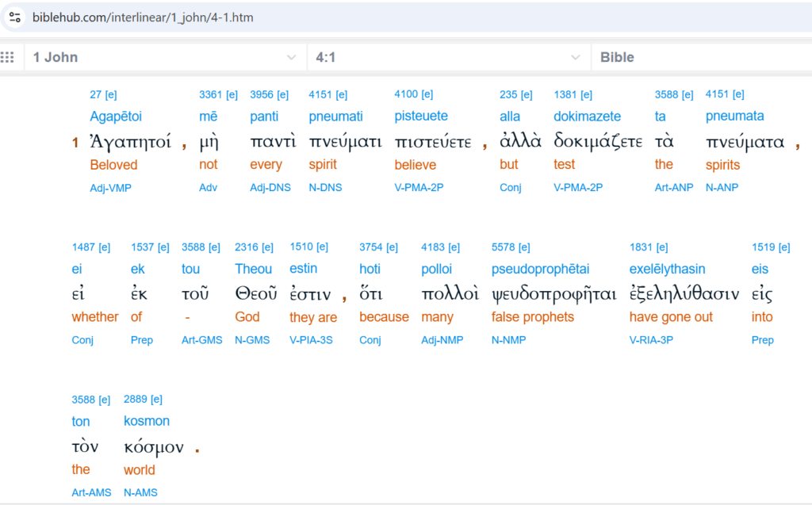The width and height of the screenshot is (812, 505).
Task: Open the grid menu icon beside 1 John
Action: coord(7,57)
